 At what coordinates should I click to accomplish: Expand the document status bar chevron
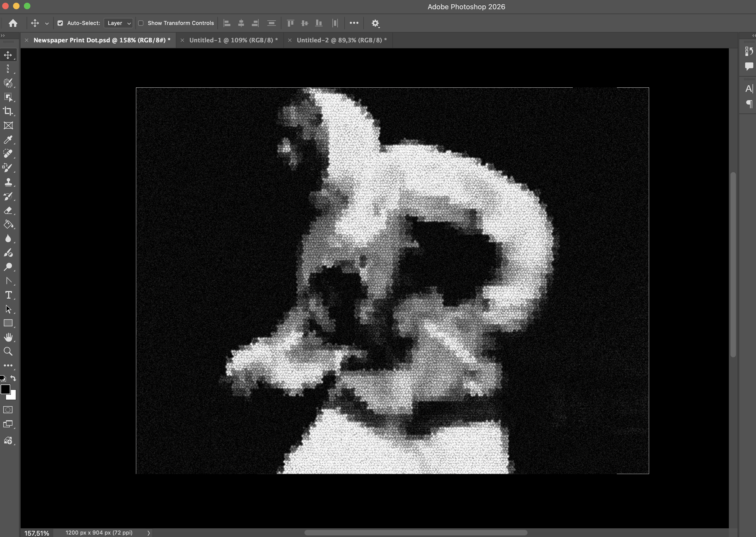coord(149,532)
